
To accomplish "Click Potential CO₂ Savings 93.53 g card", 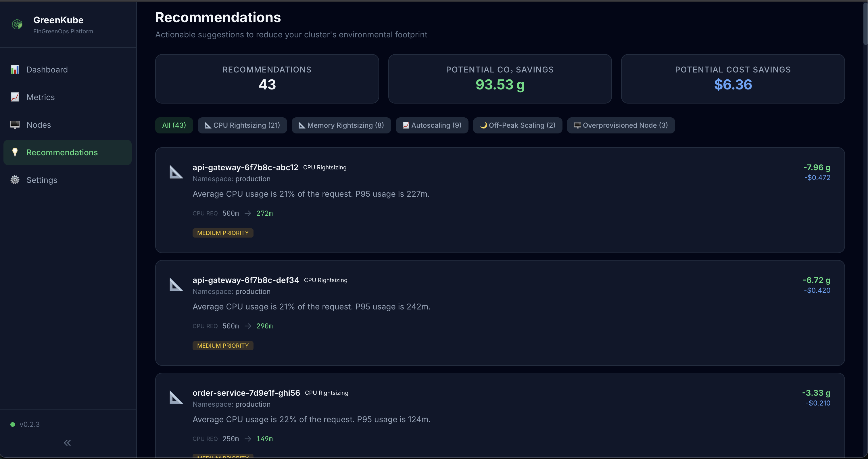I will click(x=500, y=79).
